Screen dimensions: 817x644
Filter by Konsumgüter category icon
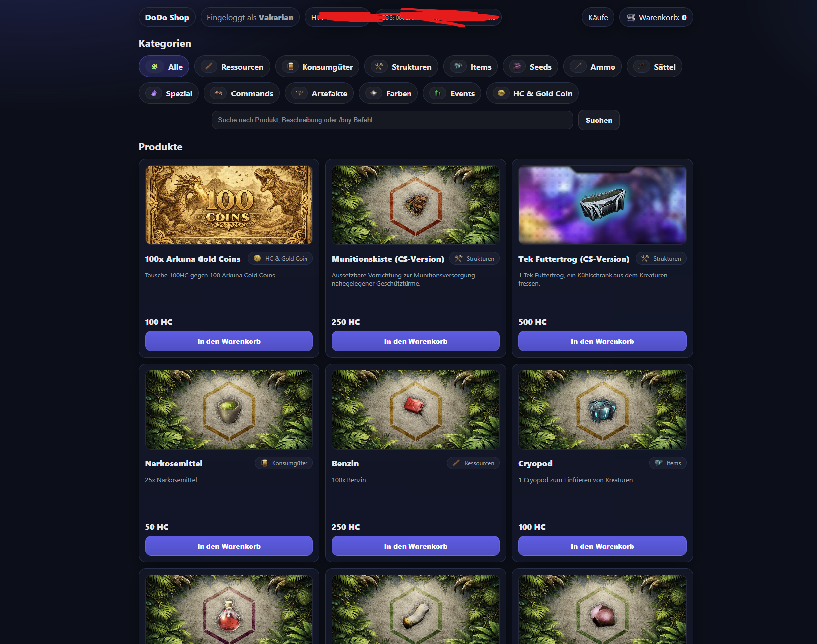(x=290, y=66)
